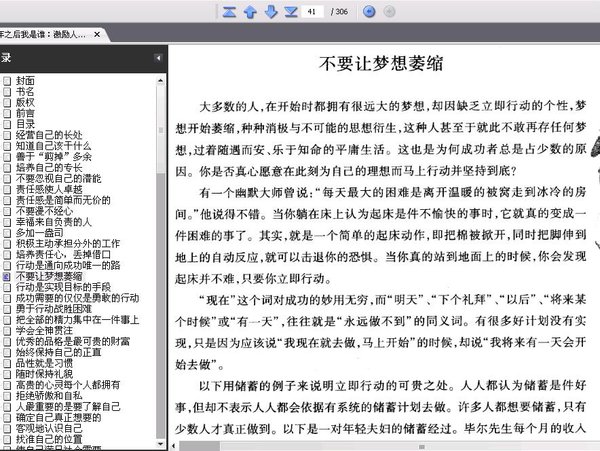Go to chapter 知道自己该干什么
Screen dimensions: 600x451
coord(54,146)
